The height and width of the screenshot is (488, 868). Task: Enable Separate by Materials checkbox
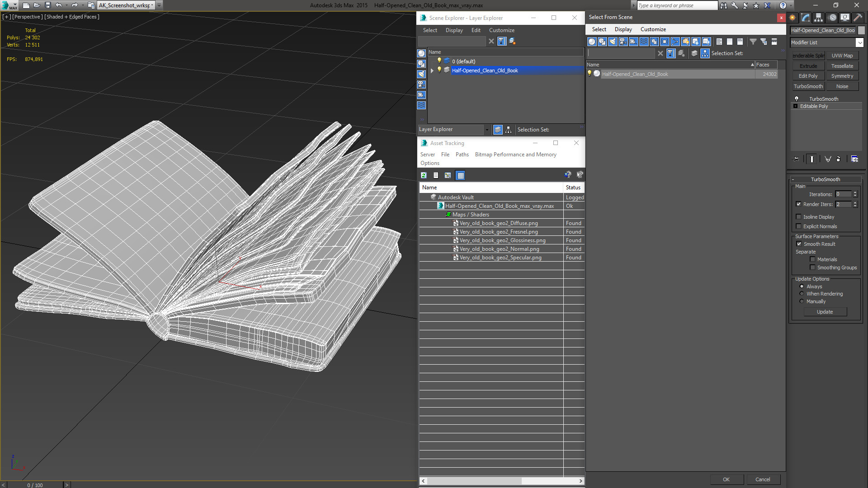[812, 259]
